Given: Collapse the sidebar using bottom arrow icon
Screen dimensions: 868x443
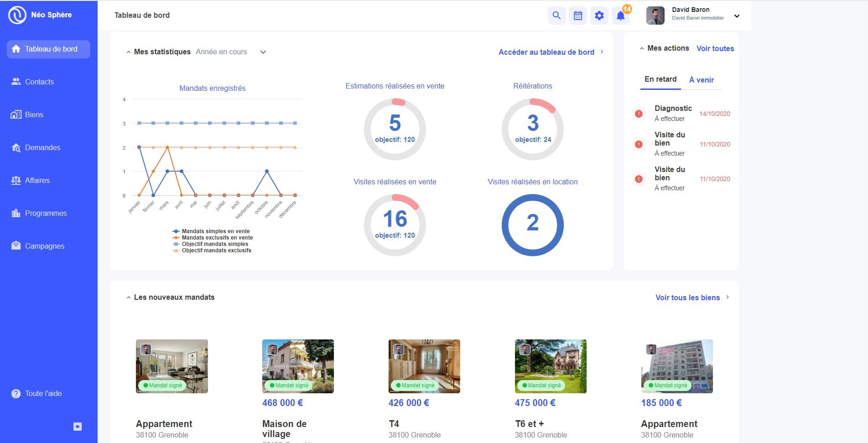Looking at the screenshot, I should tap(78, 427).
